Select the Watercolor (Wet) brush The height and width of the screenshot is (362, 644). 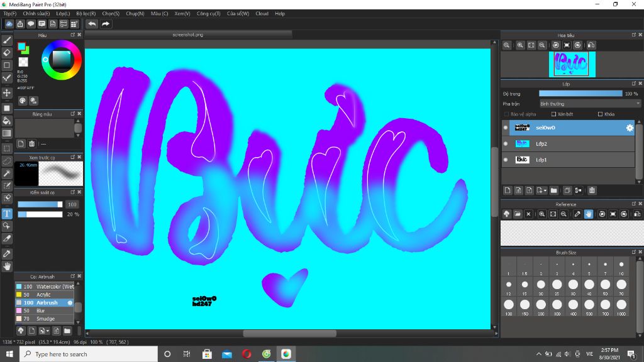(x=45, y=287)
